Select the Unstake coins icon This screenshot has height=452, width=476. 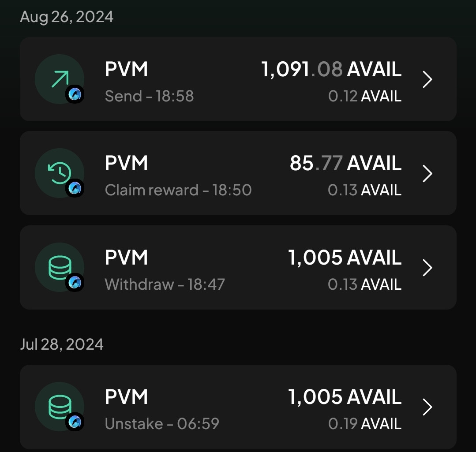(x=59, y=406)
